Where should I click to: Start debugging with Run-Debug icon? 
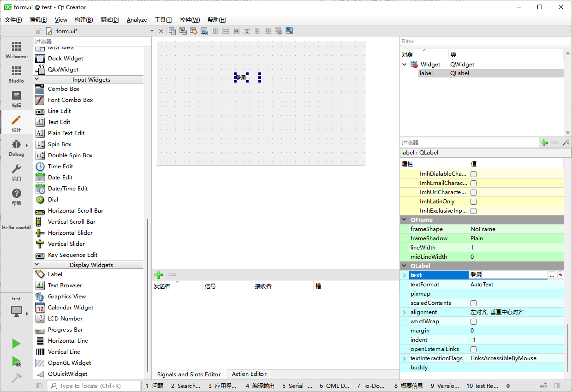tap(17, 361)
